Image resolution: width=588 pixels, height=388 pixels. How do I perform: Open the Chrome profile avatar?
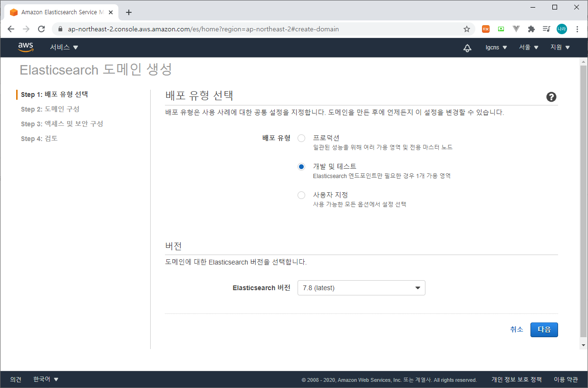(x=562, y=29)
